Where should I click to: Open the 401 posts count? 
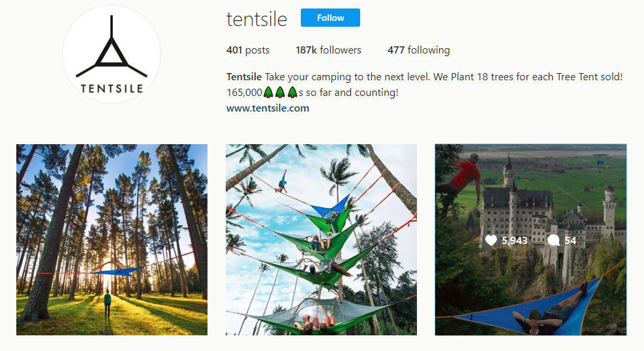pyautogui.click(x=248, y=50)
